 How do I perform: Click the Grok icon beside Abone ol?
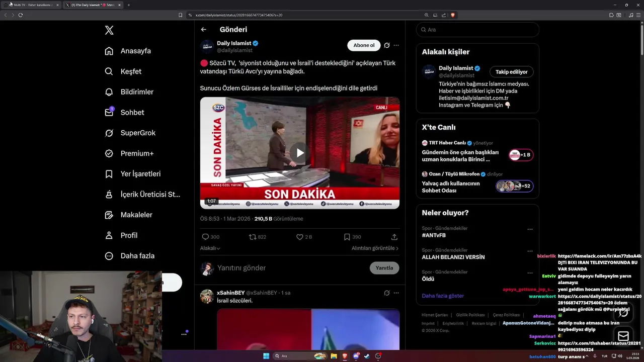pyautogui.click(x=387, y=45)
